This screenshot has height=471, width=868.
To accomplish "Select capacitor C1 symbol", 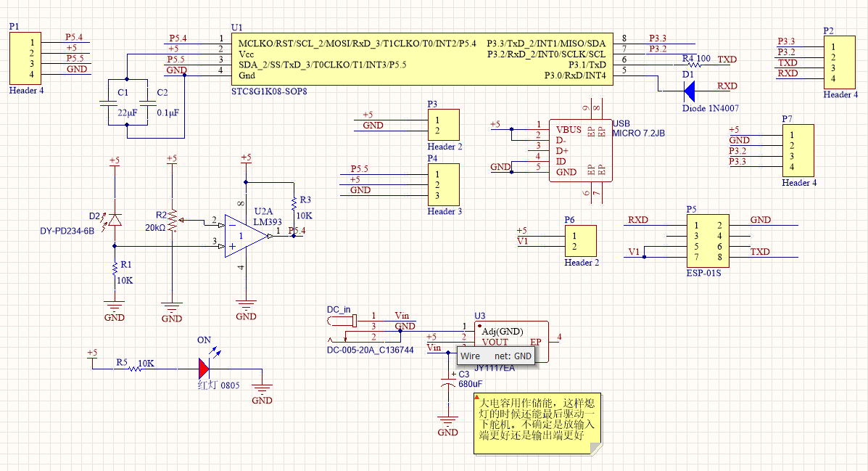I will click(107, 102).
